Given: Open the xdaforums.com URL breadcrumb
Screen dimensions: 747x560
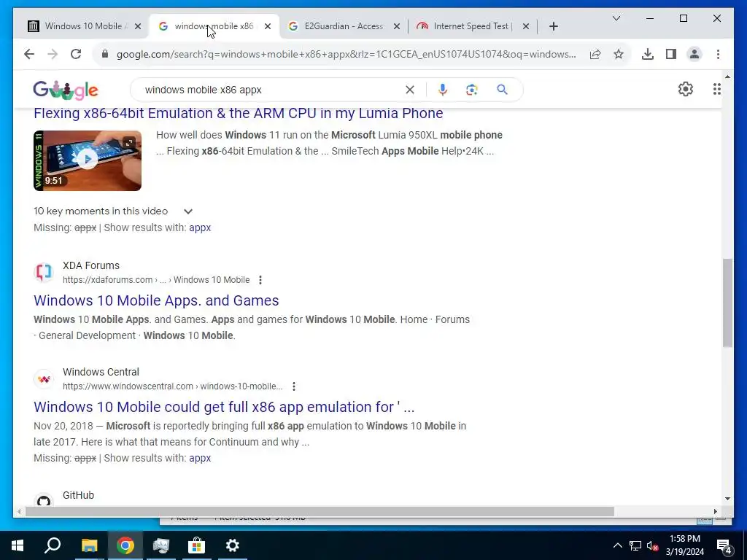Looking at the screenshot, I should 156,280.
